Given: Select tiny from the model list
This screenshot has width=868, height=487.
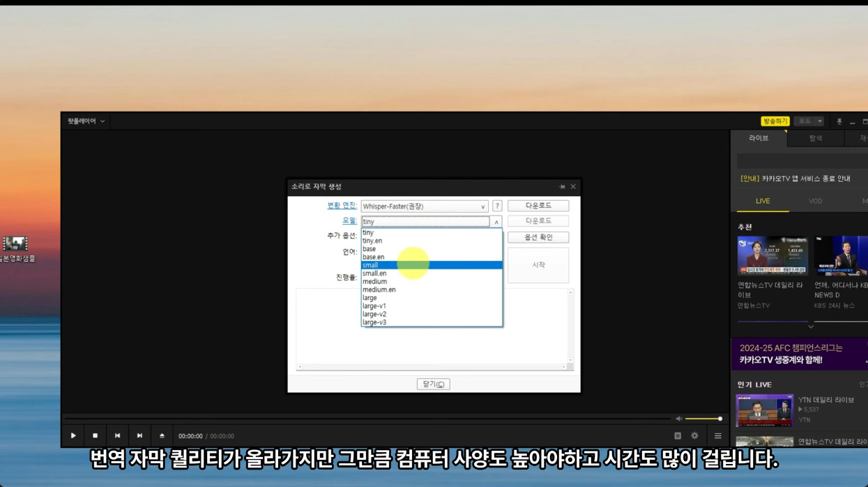Looking at the screenshot, I should click(432, 233).
